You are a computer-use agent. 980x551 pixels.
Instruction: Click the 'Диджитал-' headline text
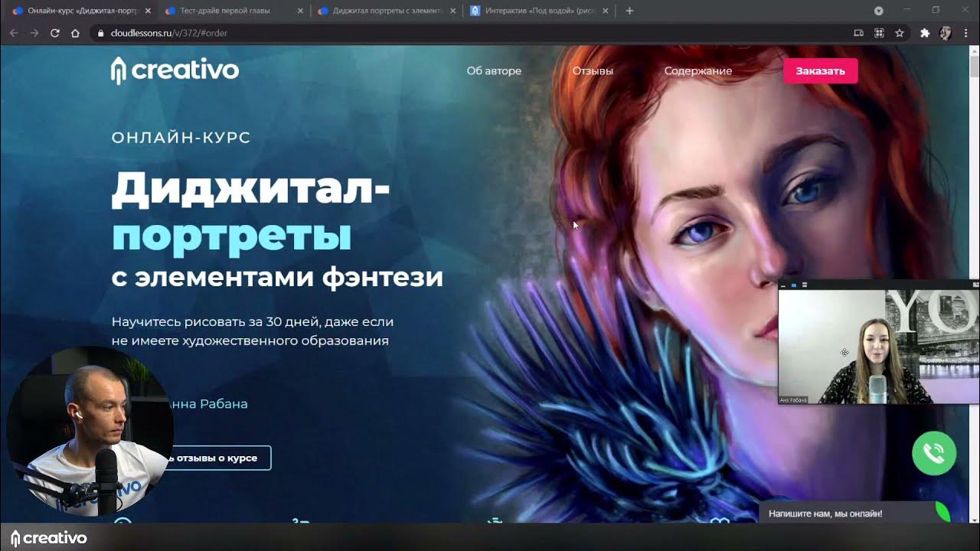[x=250, y=190]
